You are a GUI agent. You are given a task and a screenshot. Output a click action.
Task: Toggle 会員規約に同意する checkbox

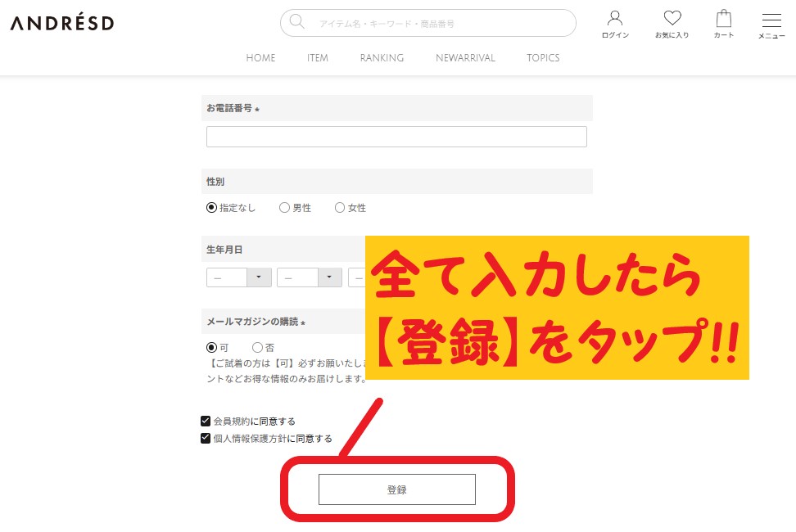(x=206, y=421)
